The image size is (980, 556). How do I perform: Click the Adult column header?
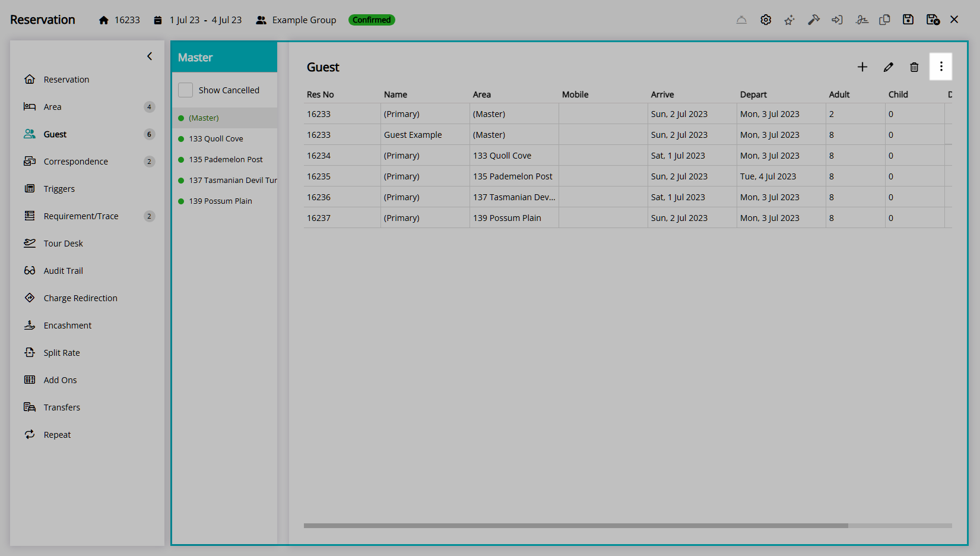click(839, 94)
